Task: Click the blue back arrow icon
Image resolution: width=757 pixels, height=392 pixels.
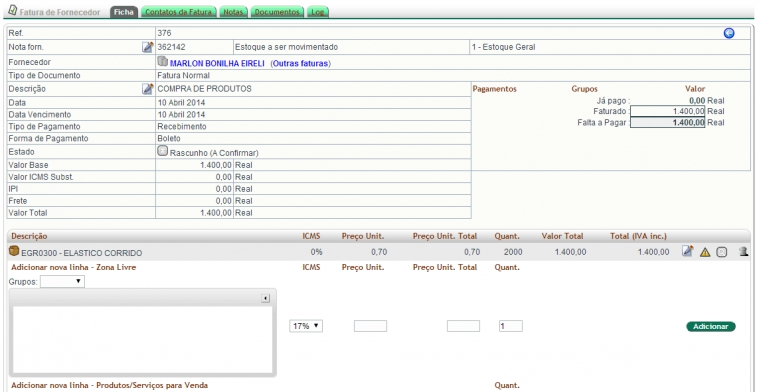Action: [x=729, y=33]
